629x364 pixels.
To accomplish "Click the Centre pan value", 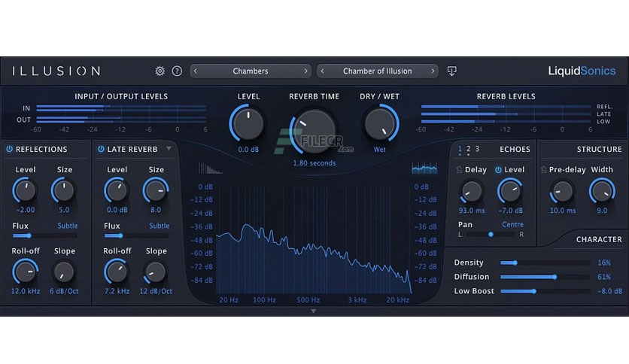I will (x=512, y=225).
